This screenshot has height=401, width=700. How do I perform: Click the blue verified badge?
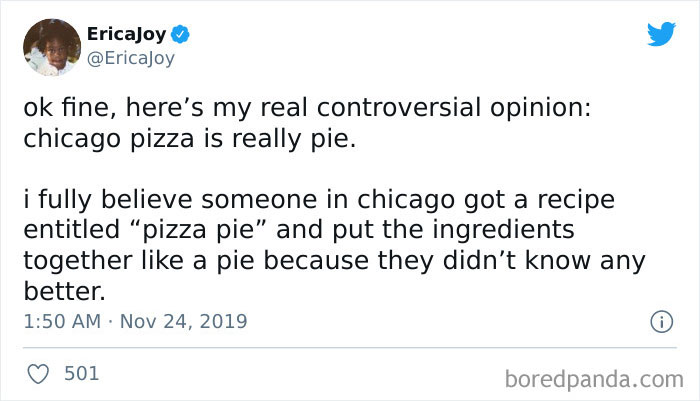(x=182, y=35)
